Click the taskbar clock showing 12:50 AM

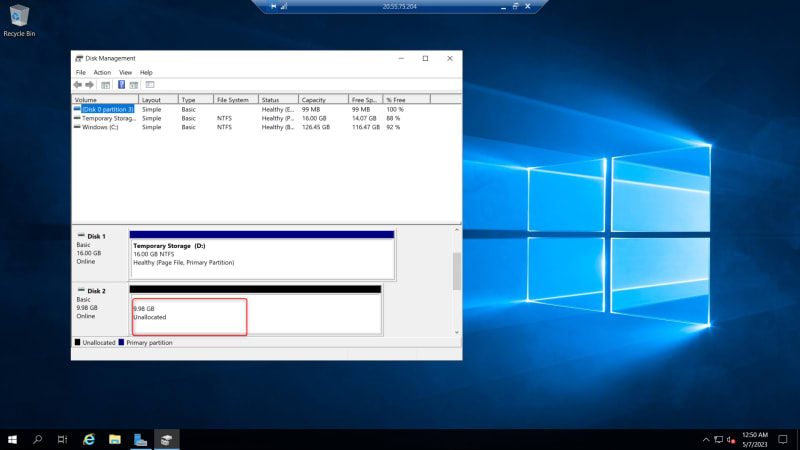755,439
